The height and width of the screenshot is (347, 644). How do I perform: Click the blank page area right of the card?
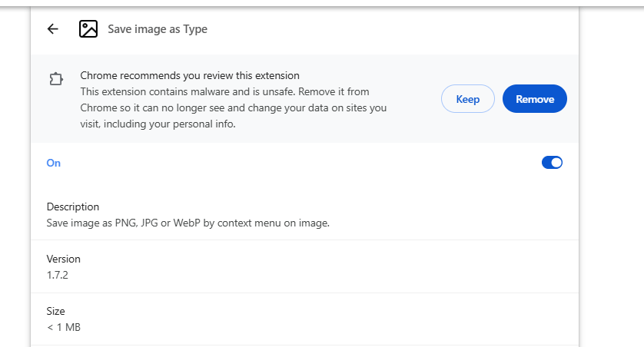point(611,192)
